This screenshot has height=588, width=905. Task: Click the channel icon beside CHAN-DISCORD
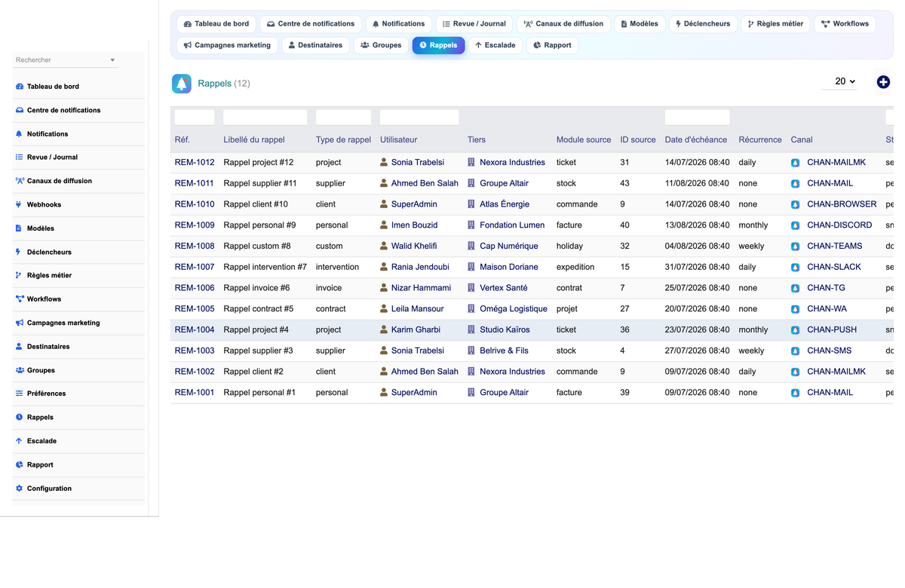pyautogui.click(x=795, y=225)
